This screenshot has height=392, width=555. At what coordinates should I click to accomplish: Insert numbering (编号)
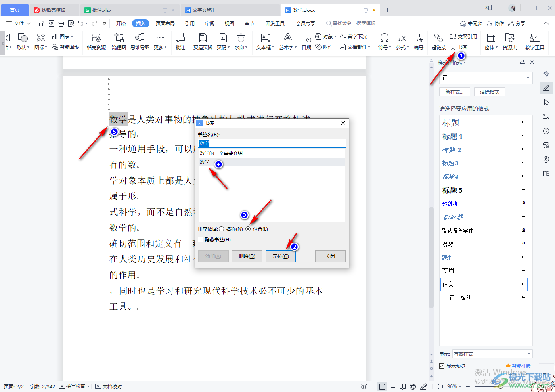point(419,42)
